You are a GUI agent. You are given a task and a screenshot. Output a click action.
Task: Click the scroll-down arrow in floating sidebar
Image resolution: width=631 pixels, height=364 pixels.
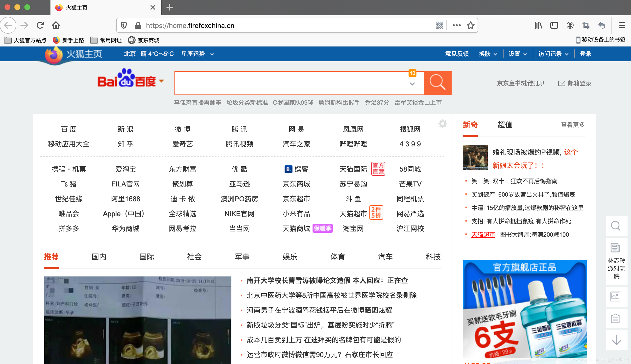[616, 340]
